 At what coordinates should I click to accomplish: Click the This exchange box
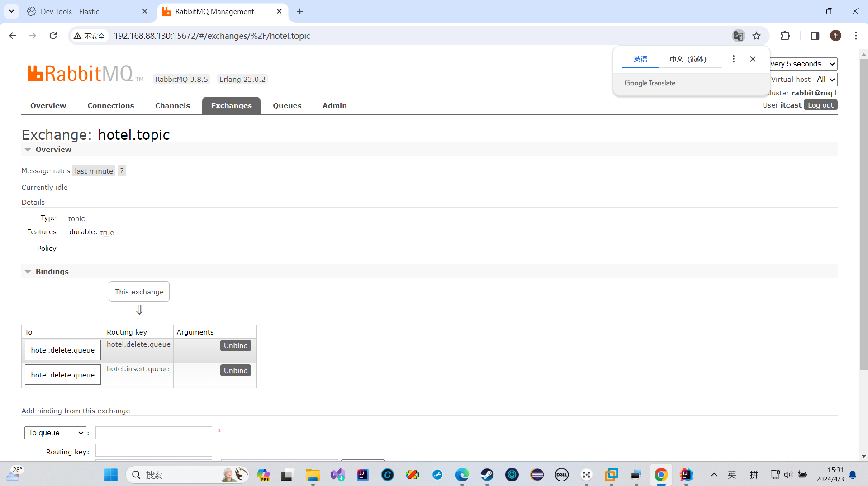pos(139,292)
